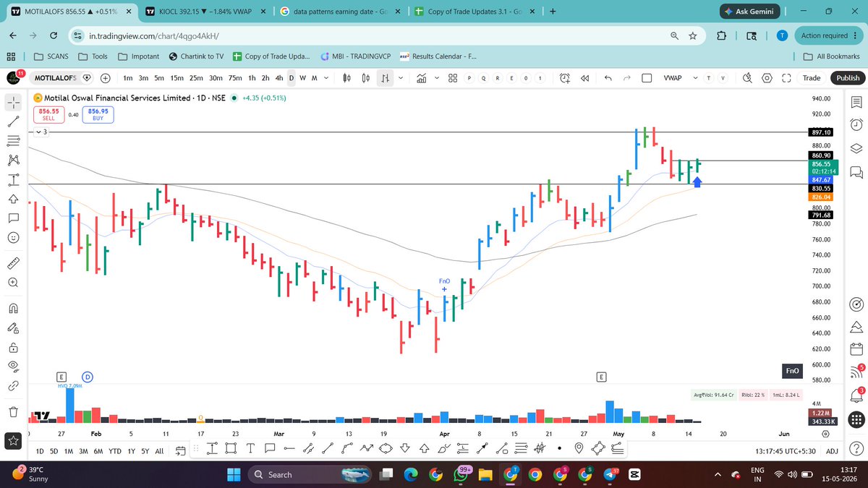
Task: Open go to date calendar icon
Action: click(180, 450)
